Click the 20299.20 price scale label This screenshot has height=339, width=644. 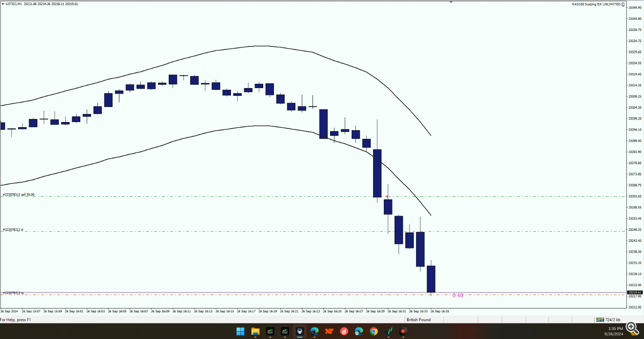(635, 119)
